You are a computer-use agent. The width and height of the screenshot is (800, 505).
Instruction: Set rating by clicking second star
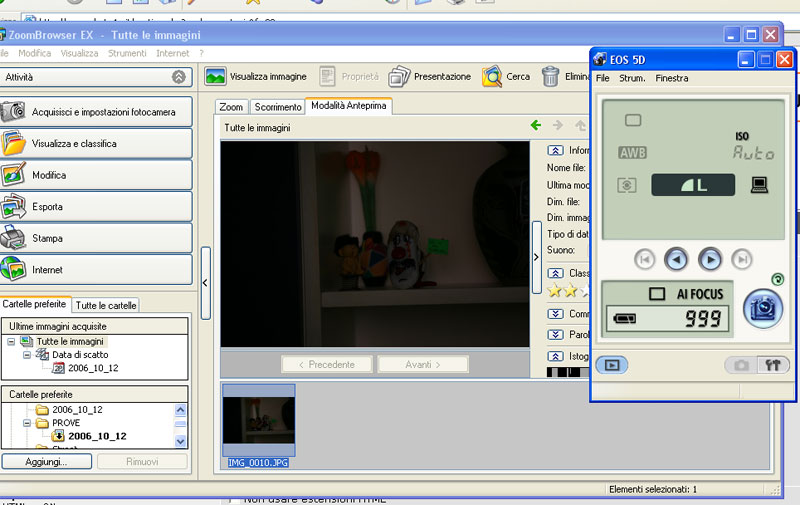(x=570, y=291)
